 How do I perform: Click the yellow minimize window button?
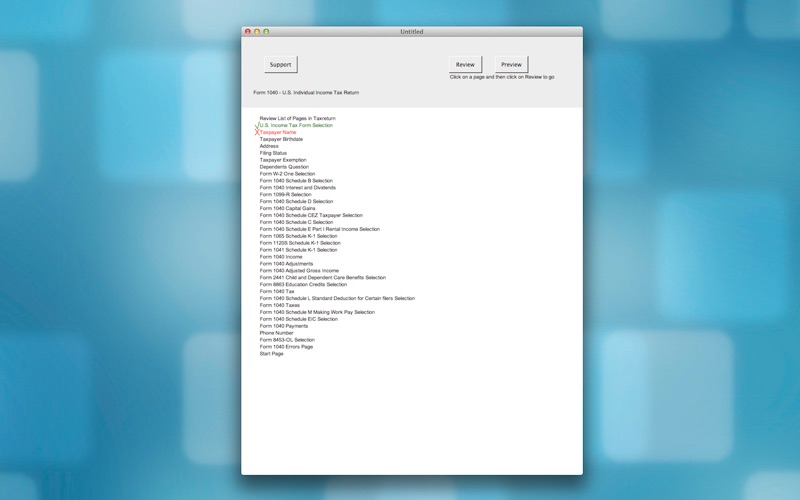click(257, 32)
